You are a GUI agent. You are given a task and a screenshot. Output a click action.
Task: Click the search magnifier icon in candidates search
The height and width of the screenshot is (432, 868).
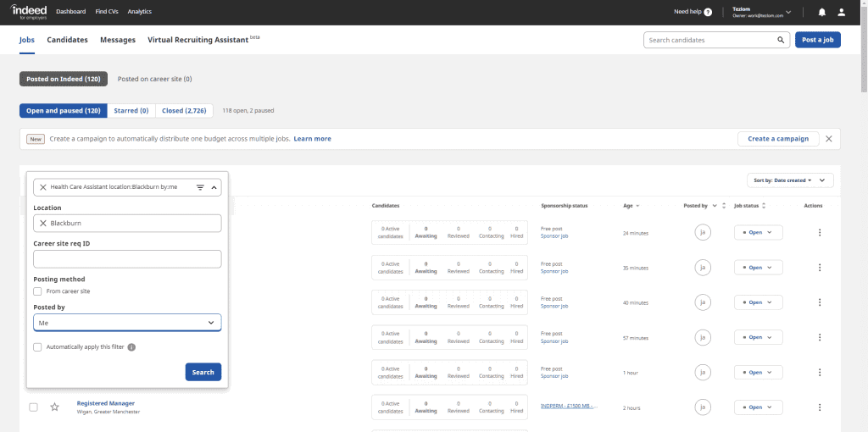coord(781,40)
